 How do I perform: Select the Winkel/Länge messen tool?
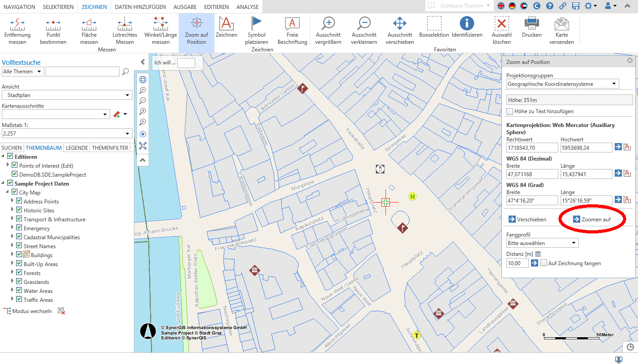coord(160,30)
